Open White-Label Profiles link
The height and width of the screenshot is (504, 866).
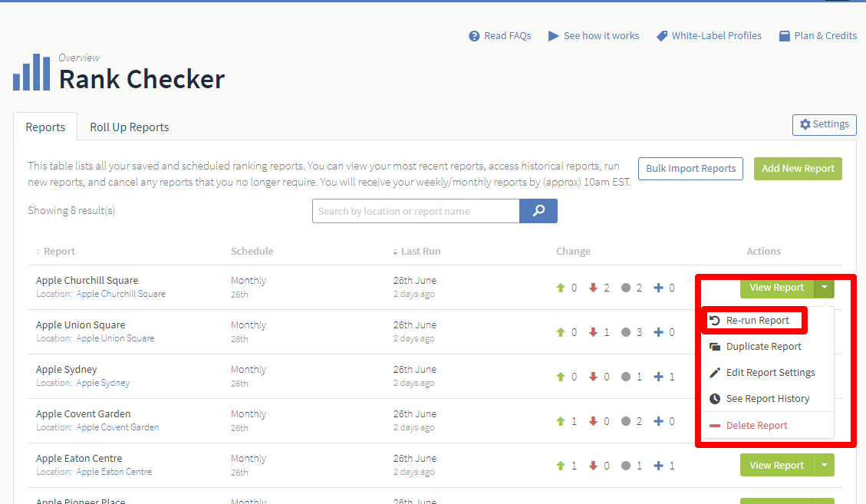pos(709,36)
